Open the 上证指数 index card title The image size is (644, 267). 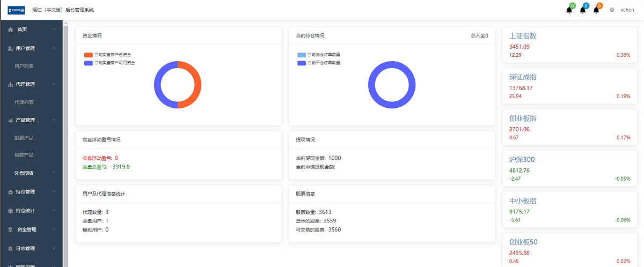[523, 36]
